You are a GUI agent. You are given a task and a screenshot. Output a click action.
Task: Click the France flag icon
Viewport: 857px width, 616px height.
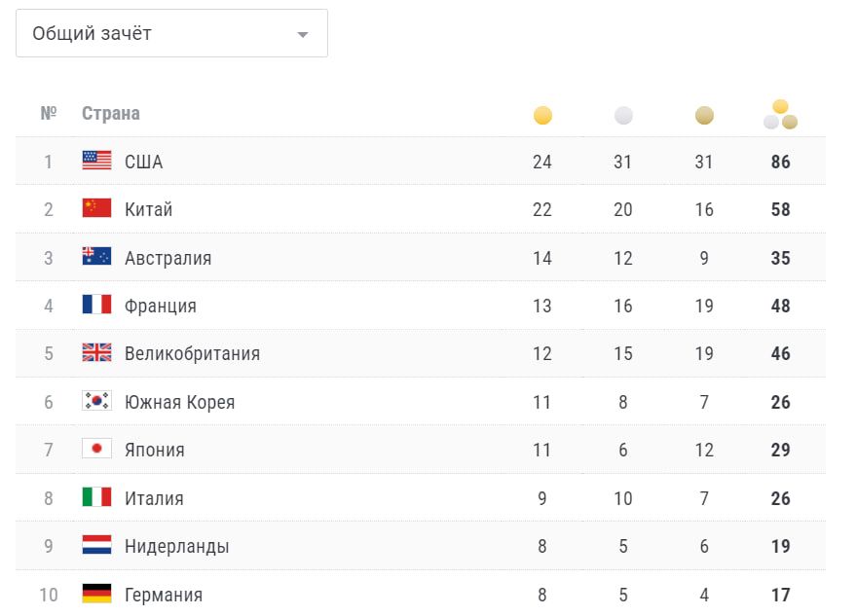pos(96,306)
